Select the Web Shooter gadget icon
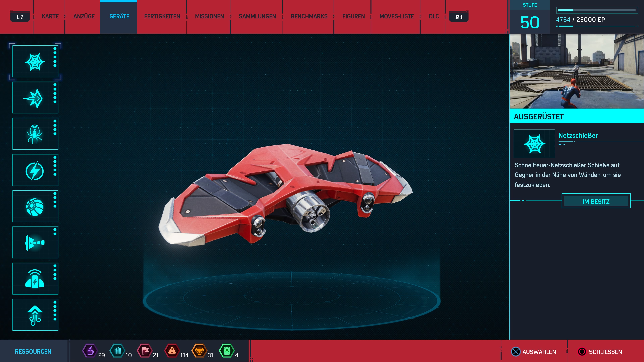Screen dimensions: 644x362 (35, 62)
